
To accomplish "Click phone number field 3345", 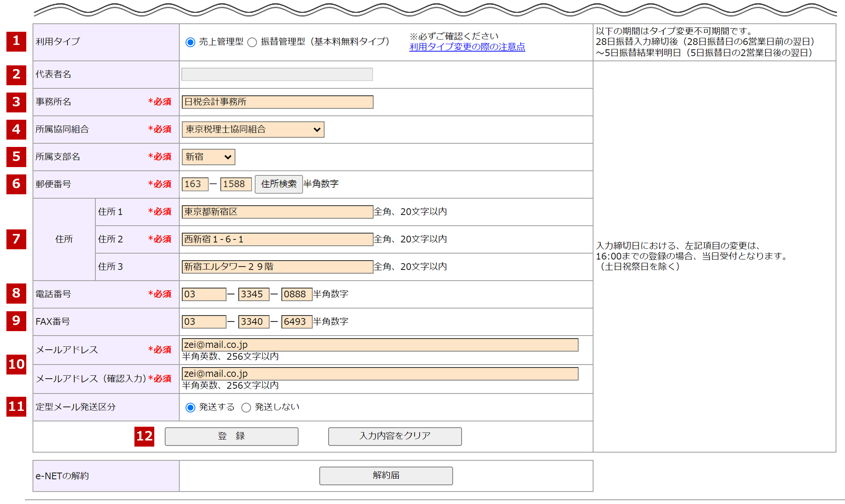I will tap(253, 294).
